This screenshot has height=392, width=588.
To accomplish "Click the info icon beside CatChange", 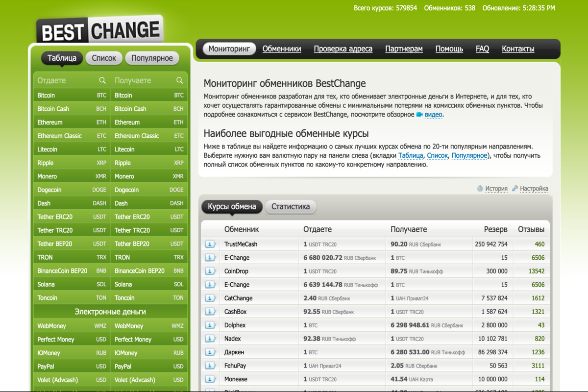I will [x=211, y=298].
